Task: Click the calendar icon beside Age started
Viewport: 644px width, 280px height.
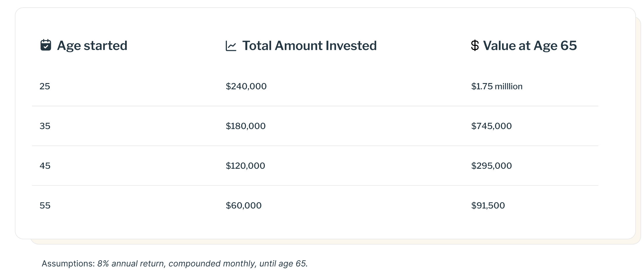Action: coord(46,45)
